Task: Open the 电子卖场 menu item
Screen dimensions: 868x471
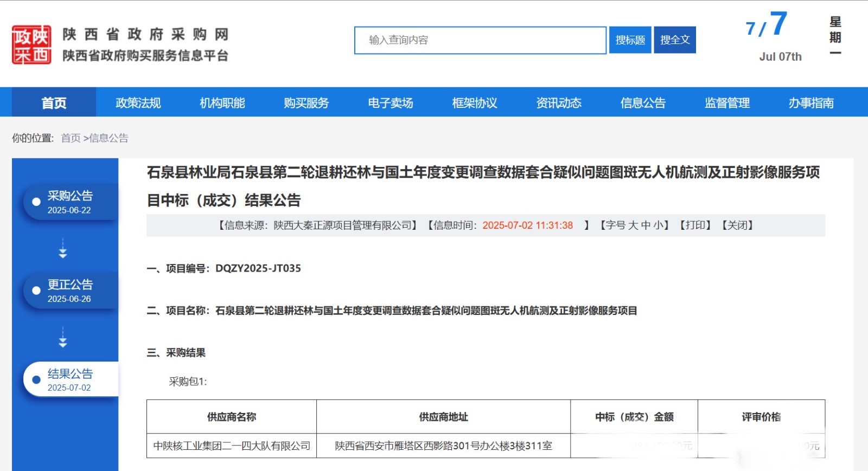Action: 390,102
